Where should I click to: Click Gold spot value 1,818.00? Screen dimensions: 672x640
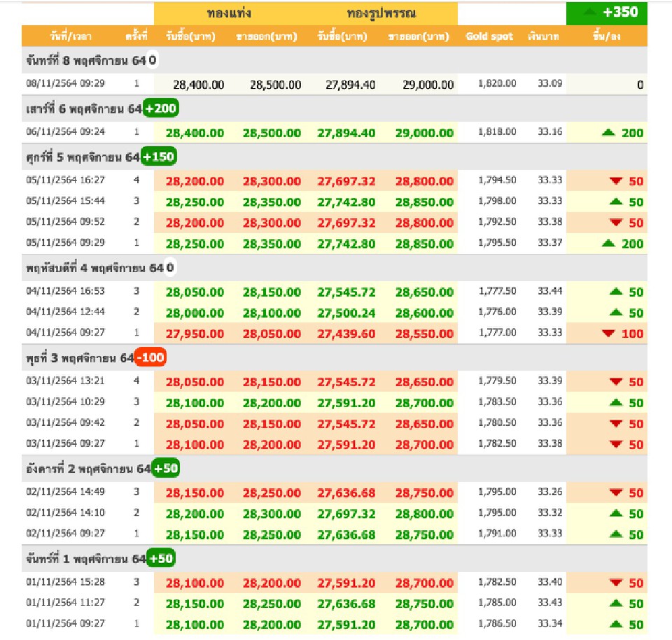click(x=497, y=131)
